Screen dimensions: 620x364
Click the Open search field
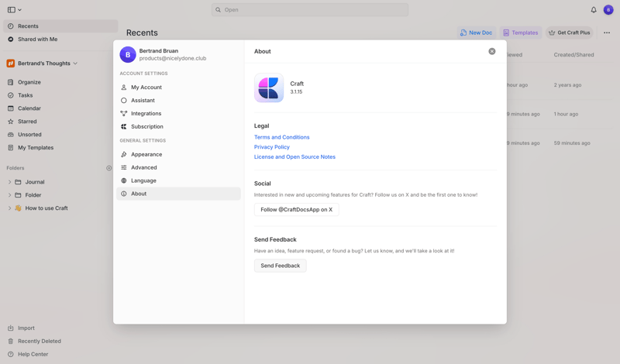(x=310, y=10)
